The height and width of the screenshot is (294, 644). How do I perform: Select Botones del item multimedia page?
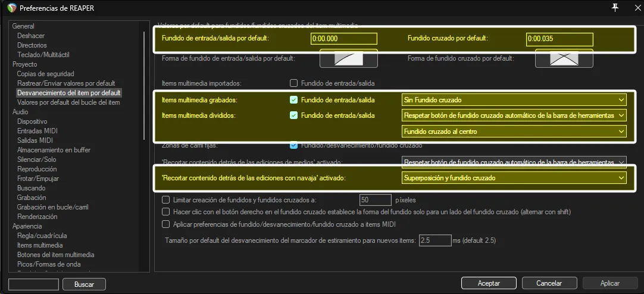(x=56, y=255)
